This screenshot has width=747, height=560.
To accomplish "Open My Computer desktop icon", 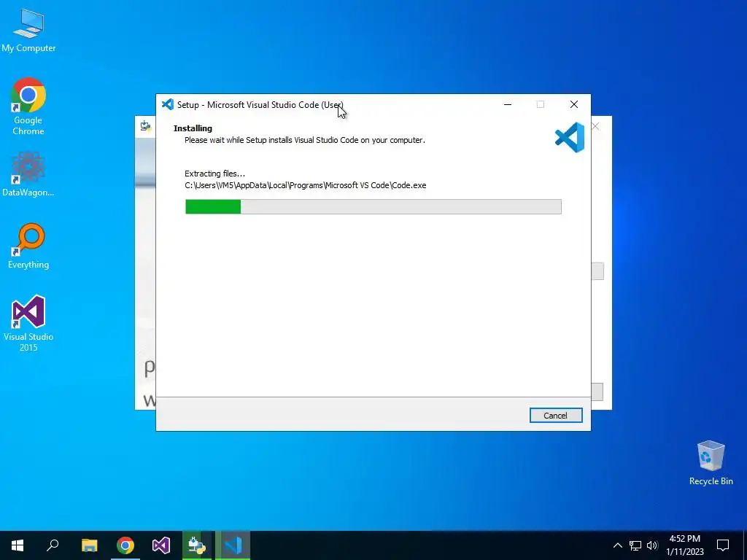I will 28,31.
